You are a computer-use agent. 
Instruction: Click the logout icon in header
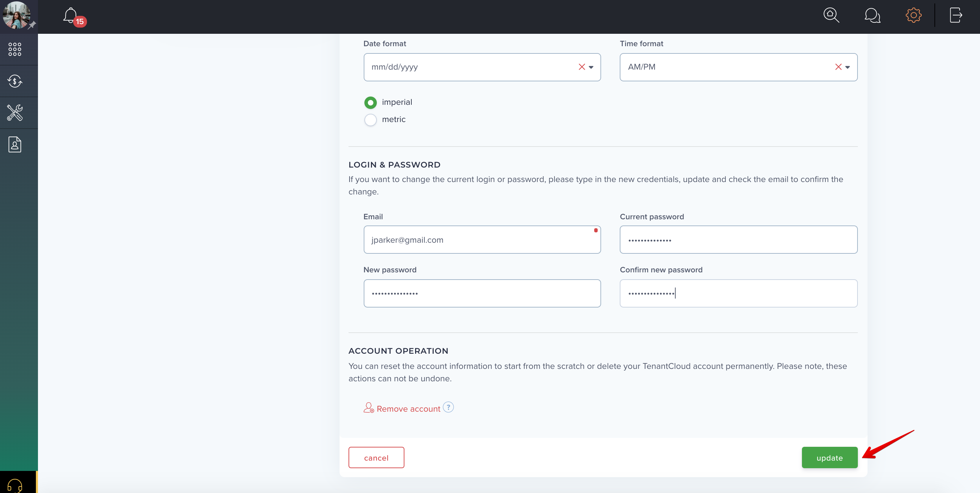pyautogui.click(x=955, y=16)
